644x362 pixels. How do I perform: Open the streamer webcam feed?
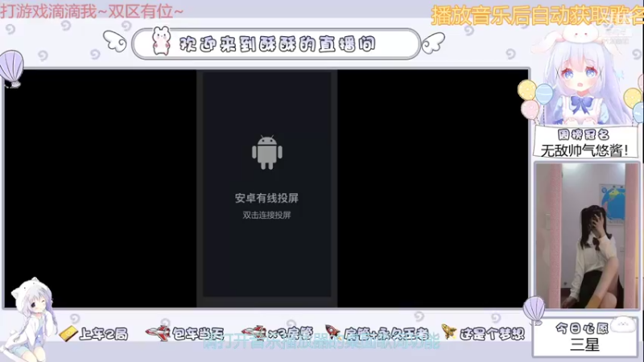pos(587,235)
